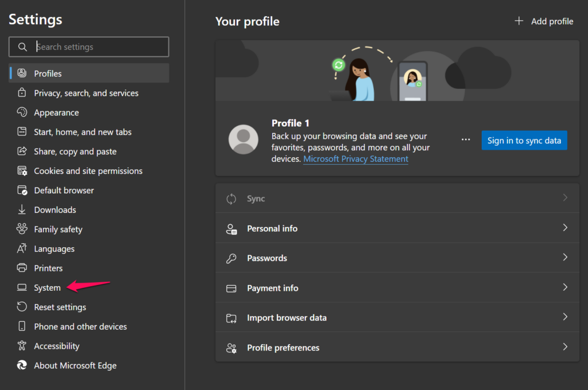This screenshot has height=390, width=588.
Task: Select Default browser in sidebar
Action: click(89, 190)
